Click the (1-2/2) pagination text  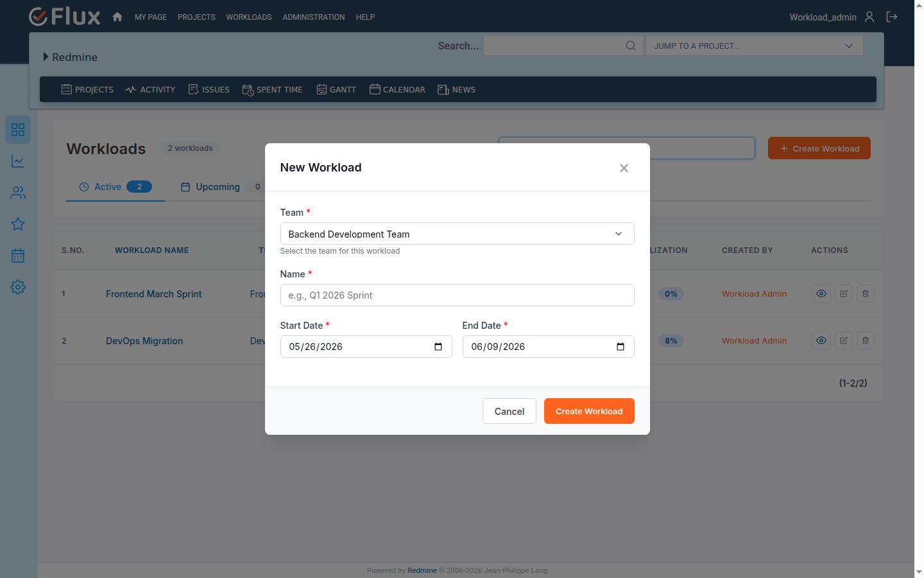pyautogui.click(x=853, y=383)
